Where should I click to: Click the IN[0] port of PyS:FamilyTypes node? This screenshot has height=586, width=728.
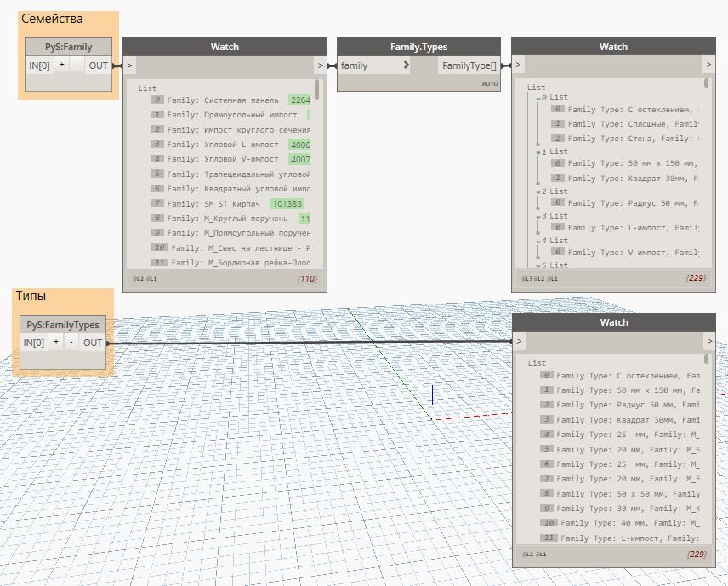34,343
